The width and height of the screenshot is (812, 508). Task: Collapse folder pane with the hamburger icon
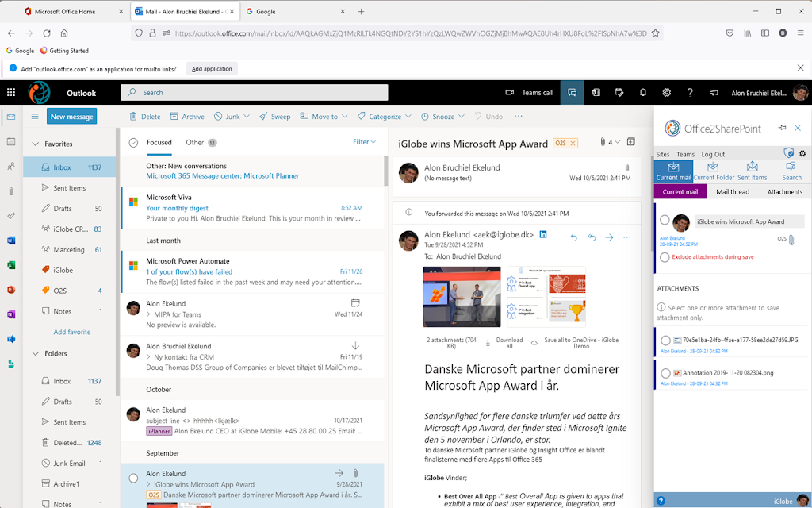point(35,117)
